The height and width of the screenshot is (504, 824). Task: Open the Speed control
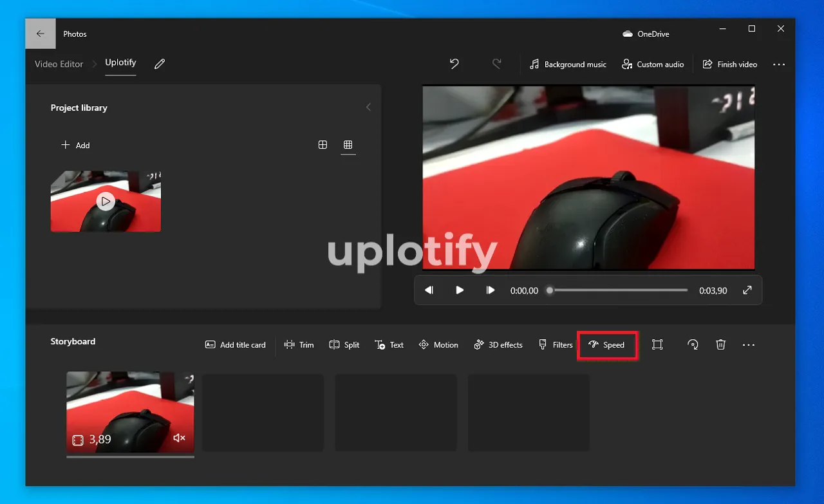point(607,345)
